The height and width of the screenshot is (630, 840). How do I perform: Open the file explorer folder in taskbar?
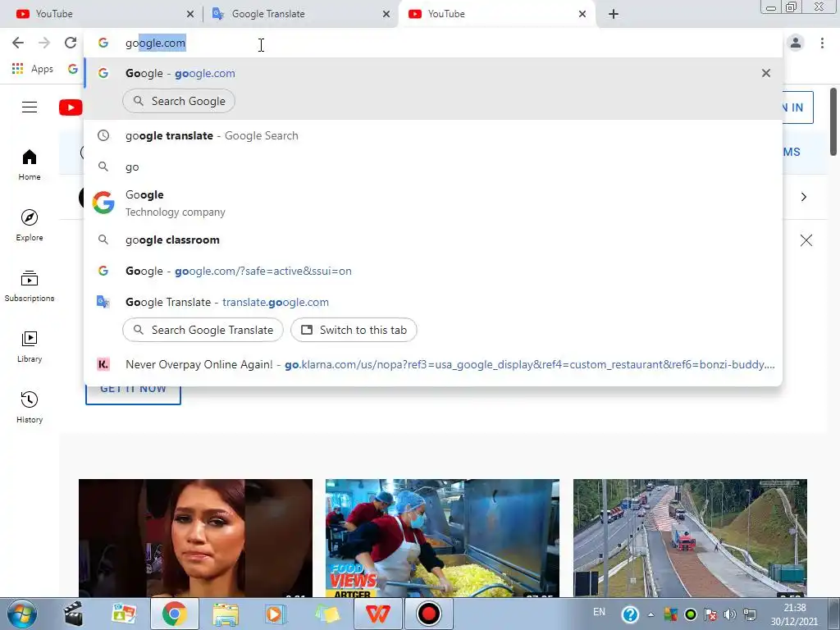click(226, 614)
